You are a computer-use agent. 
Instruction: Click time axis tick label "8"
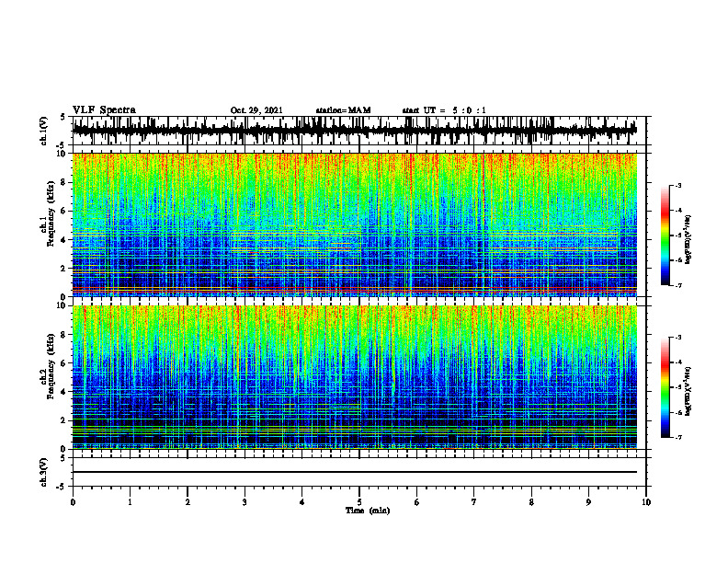pos(531,502)
